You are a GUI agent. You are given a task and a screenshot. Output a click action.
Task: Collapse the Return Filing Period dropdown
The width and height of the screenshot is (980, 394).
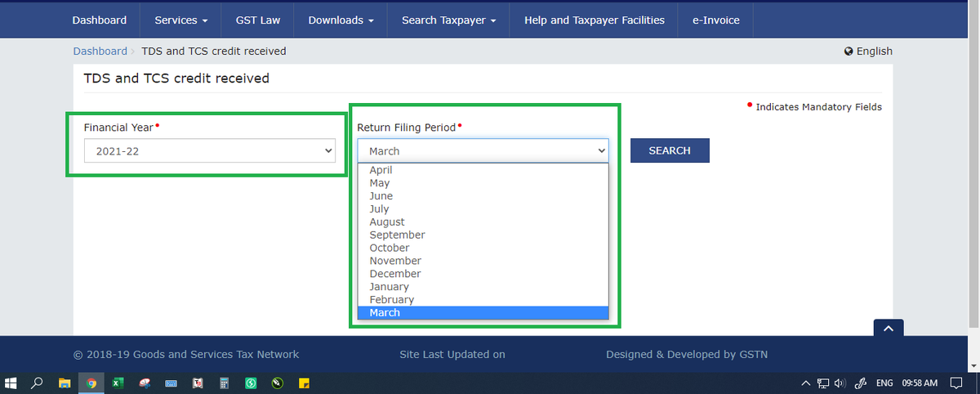coord(483,150)
